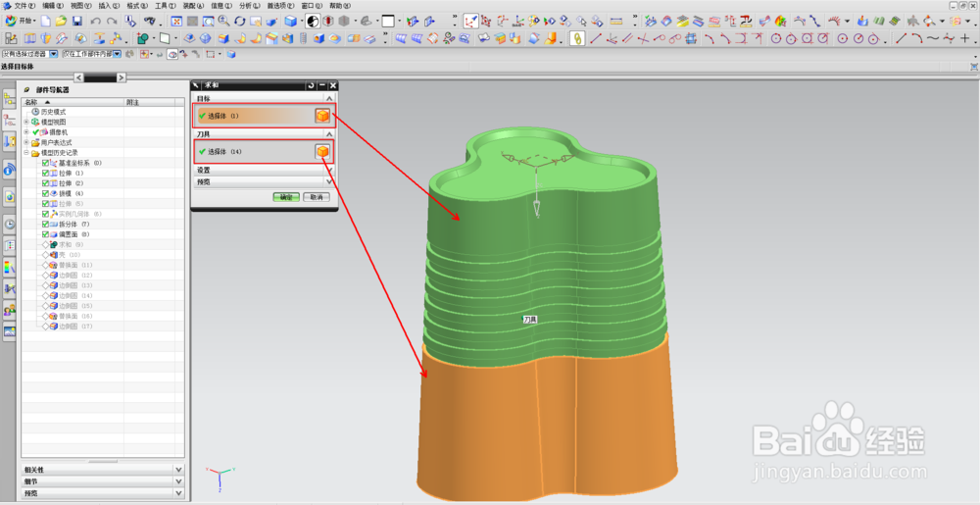Click the Pan hand icon

click(256, 22)
